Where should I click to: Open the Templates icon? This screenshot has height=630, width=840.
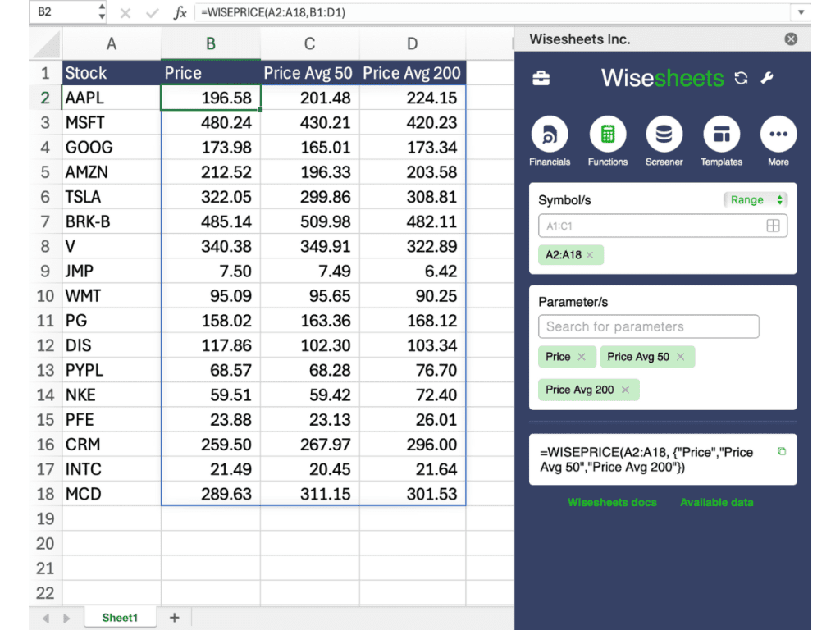coord(721,135)
